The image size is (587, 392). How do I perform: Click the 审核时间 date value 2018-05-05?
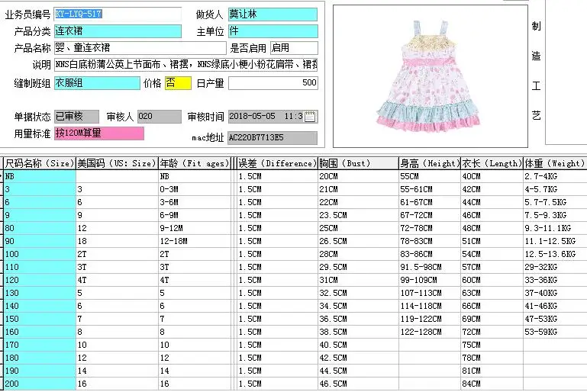point(252,117)
